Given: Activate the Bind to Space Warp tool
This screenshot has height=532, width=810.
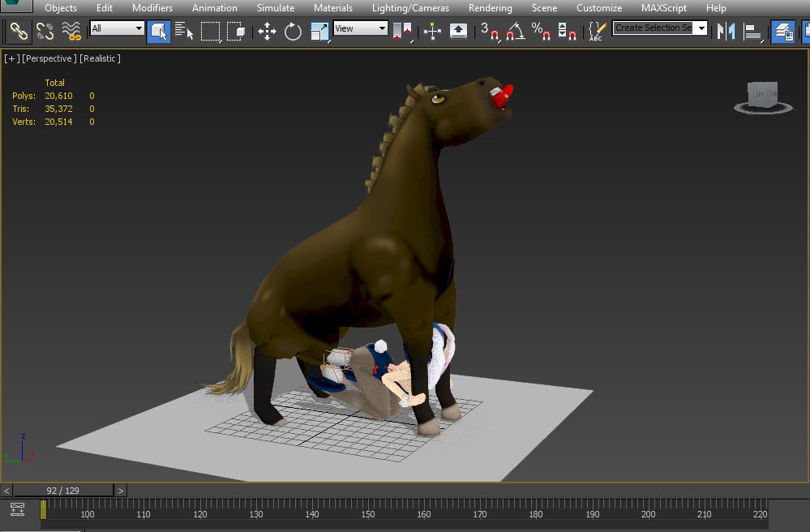Looking at the screenshot, I should pos(71,32).
